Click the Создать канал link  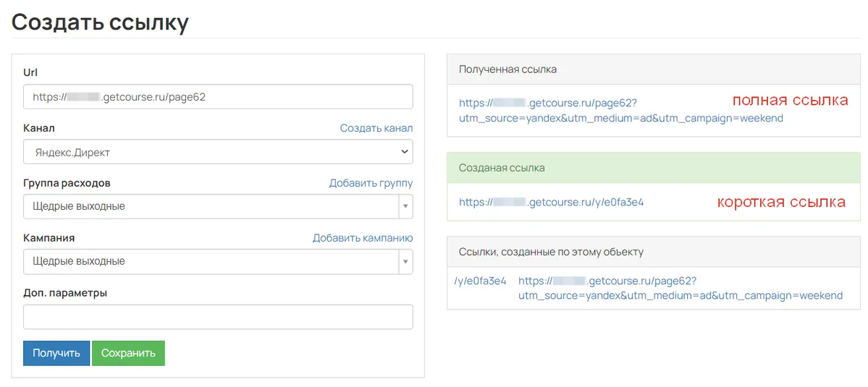376,128
